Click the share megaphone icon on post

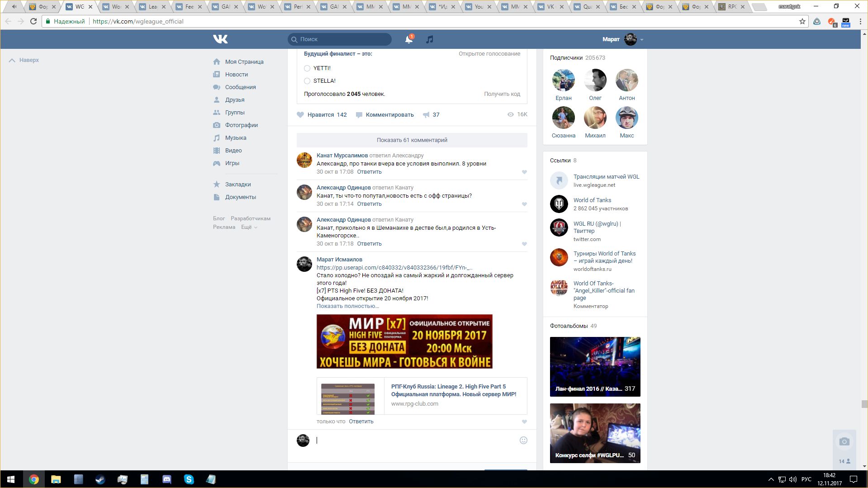click(x=426, y=115)
